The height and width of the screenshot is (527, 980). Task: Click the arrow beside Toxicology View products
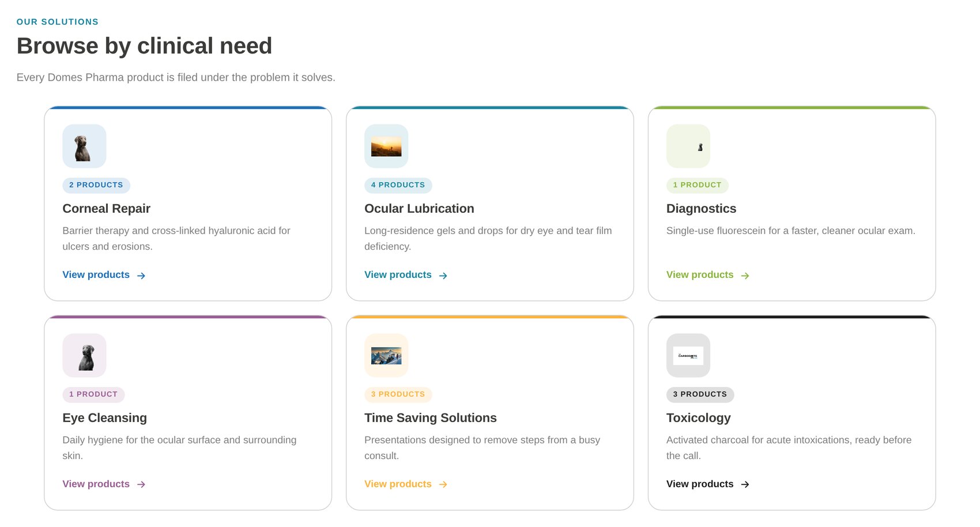click(x=745, y=484)
